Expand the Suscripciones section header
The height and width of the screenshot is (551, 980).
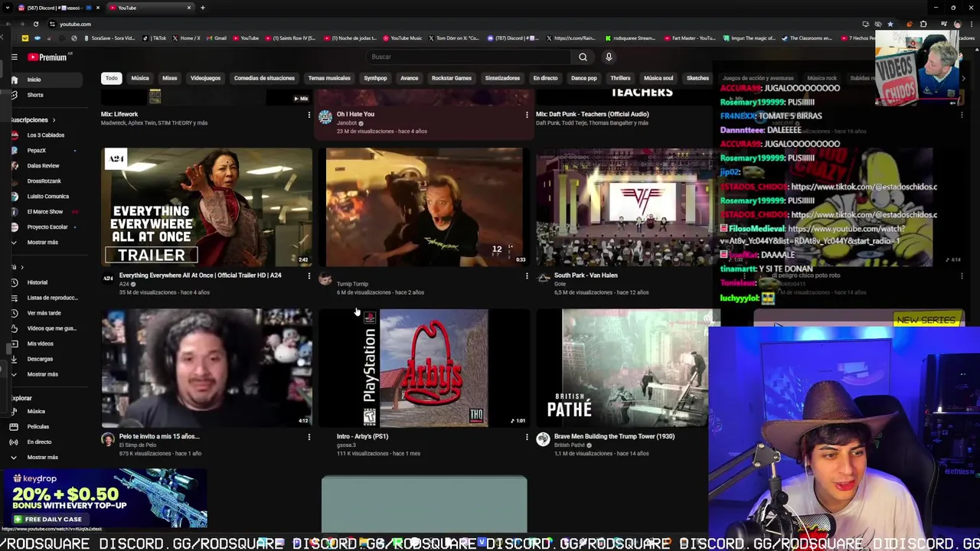[32, 120]
